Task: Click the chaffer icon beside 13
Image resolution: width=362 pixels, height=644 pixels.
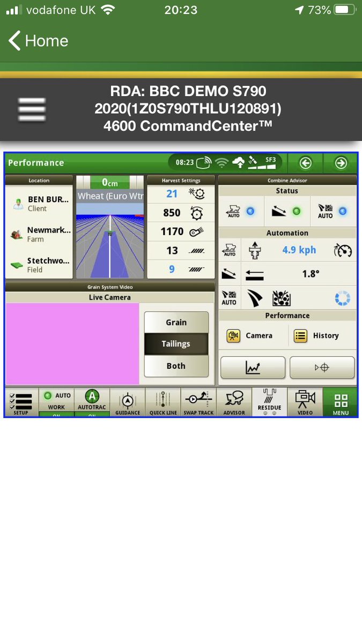Action: point(197,251)
